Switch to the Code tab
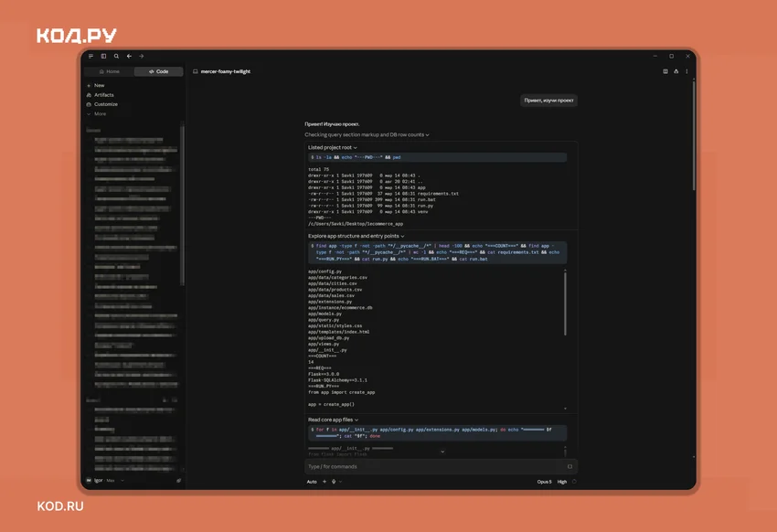 (x=158, y=71)
